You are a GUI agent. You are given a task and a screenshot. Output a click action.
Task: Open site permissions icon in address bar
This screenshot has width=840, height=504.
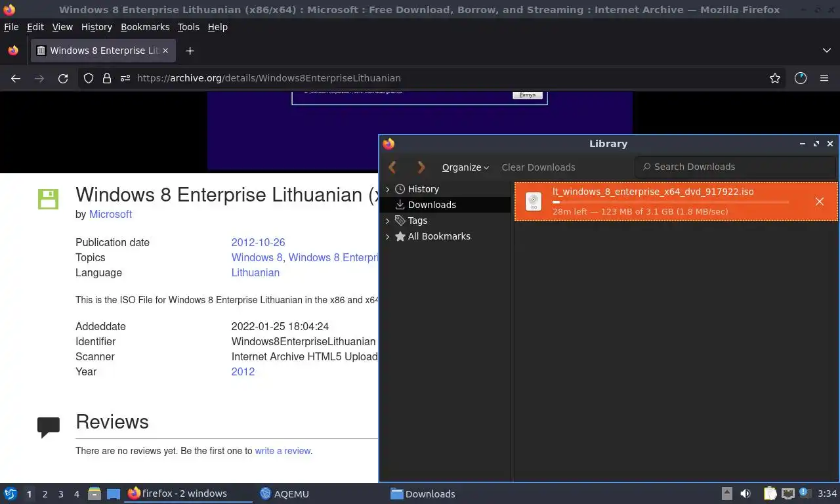tap(125, 78)
